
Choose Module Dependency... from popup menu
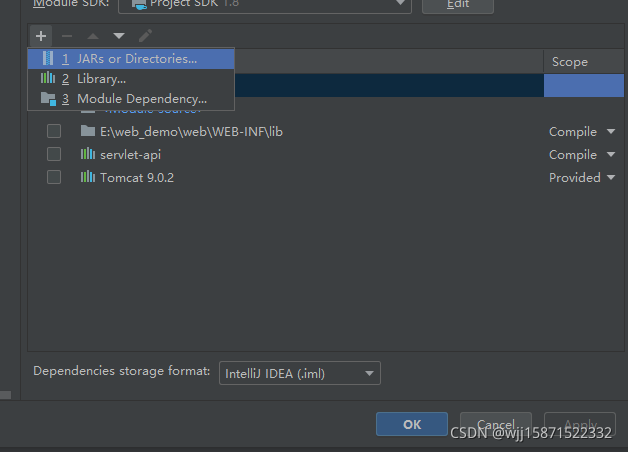click(x=131, y=99)
